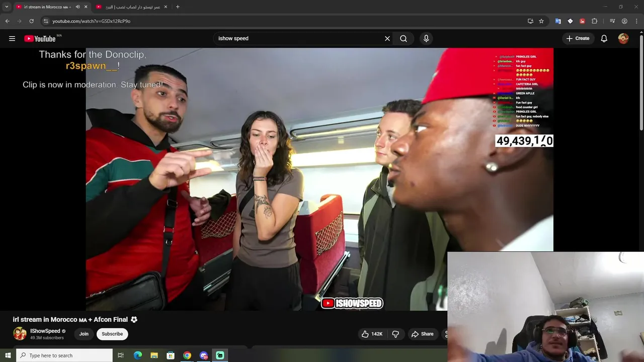Screen dimensions: 644x362
Task: Open a new browser tab
Action: point(178,7)
